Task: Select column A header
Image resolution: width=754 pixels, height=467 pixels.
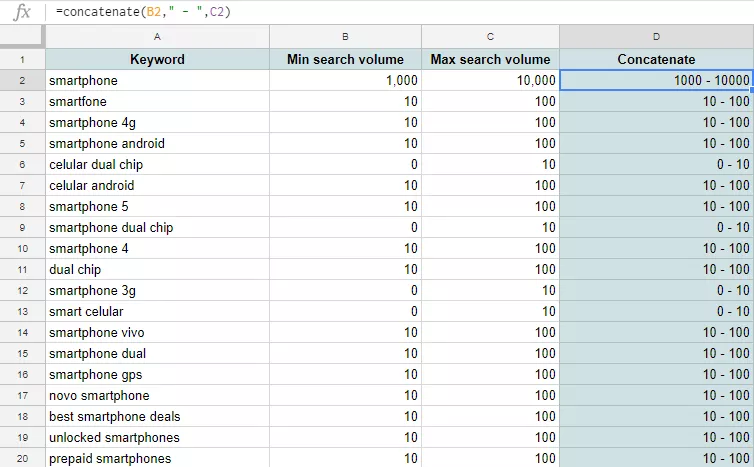Action: [x=157, y=37]
